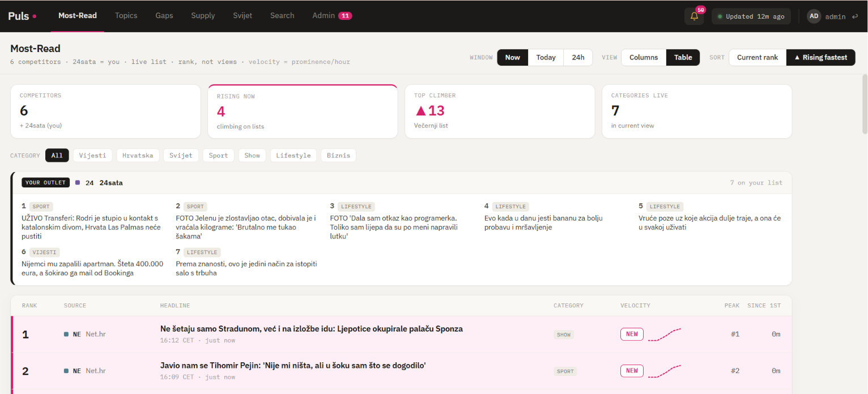Click the logout arrow next to admin
868x394 pixels.
(x=854, y=16)
